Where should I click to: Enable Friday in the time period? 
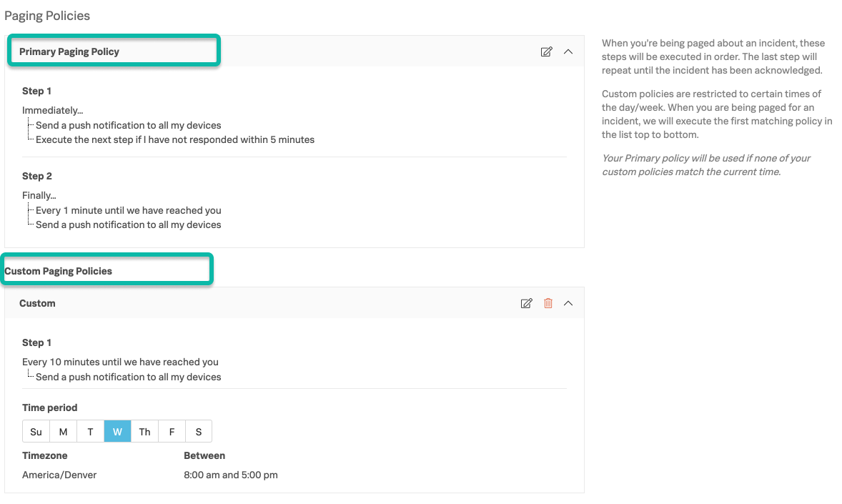pos(172,431)
